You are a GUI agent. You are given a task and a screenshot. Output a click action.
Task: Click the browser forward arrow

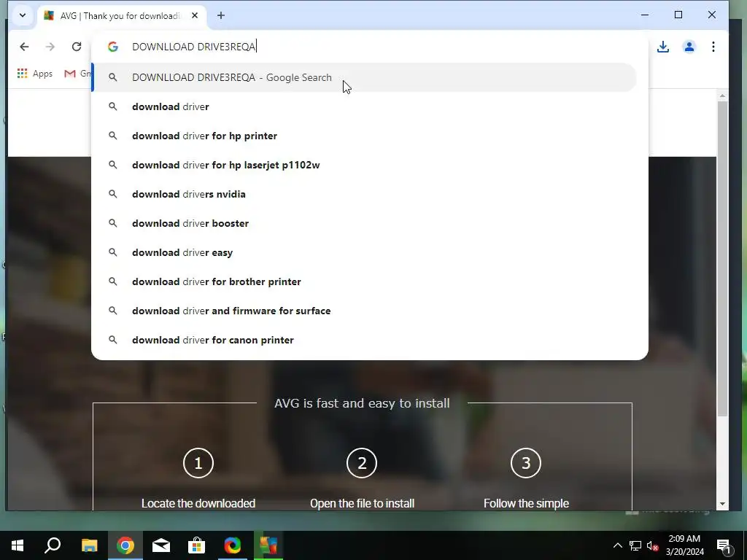click(x=50, y=47)
